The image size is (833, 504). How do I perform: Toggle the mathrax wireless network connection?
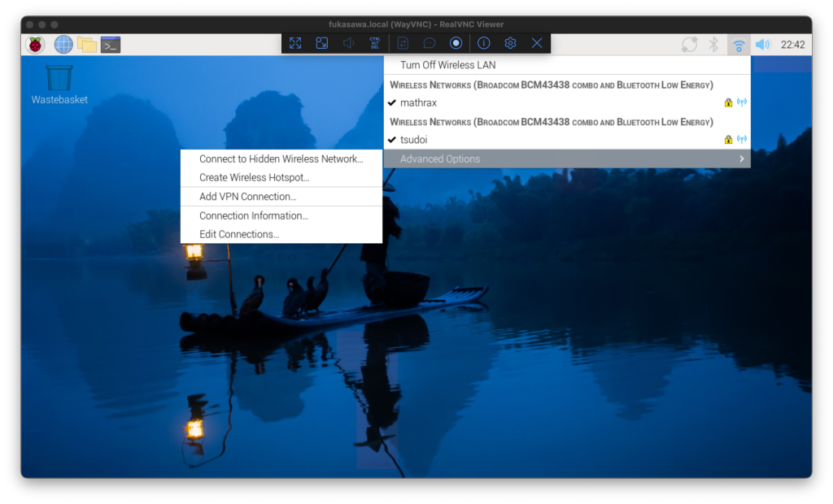pos(419,103)
